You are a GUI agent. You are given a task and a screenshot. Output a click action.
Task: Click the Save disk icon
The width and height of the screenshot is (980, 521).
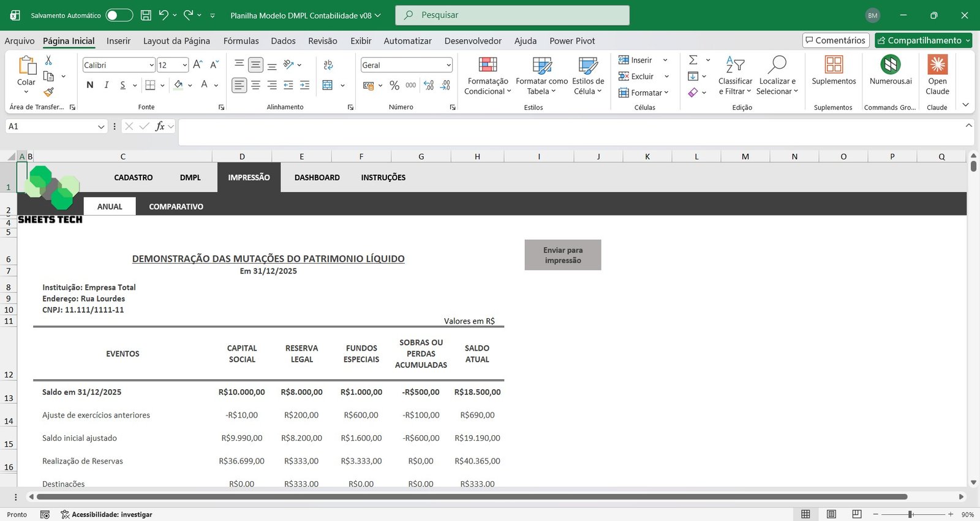tap(146, 15)
